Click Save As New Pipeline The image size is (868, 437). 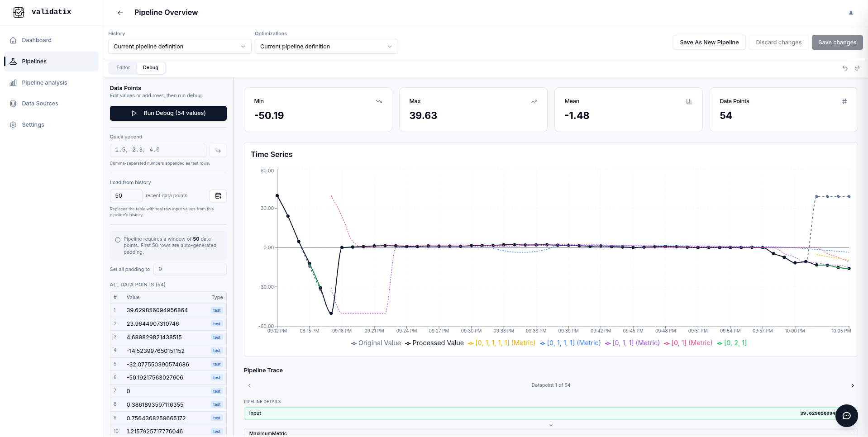(x=709, y=42)
